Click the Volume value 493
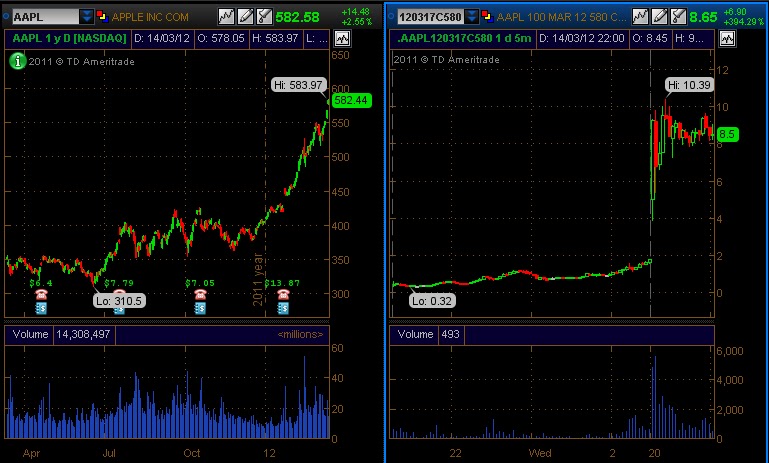Screen dimensions: 769x463 450,334
